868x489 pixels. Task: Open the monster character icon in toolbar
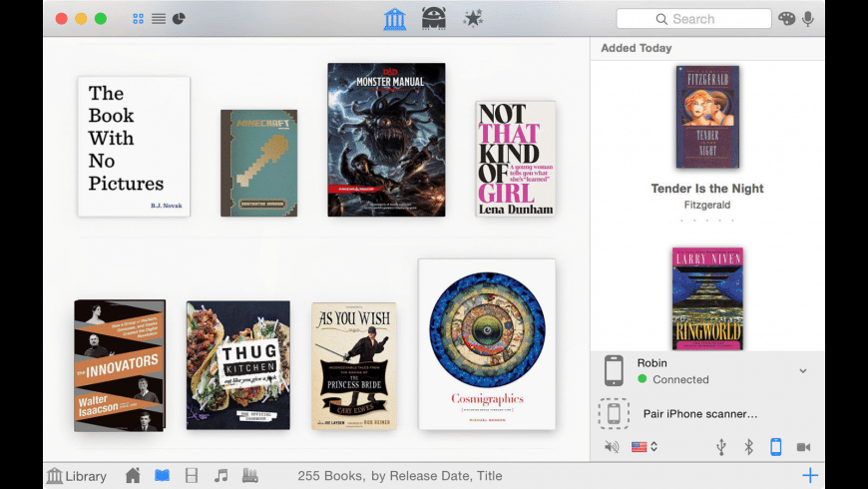(433, 18)
